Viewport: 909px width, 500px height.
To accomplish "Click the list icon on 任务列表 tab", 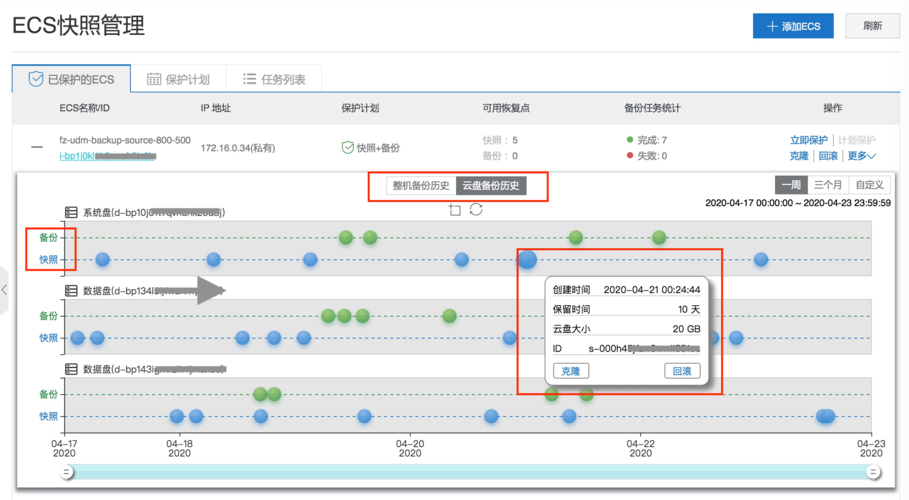I will tap(249, 78).
